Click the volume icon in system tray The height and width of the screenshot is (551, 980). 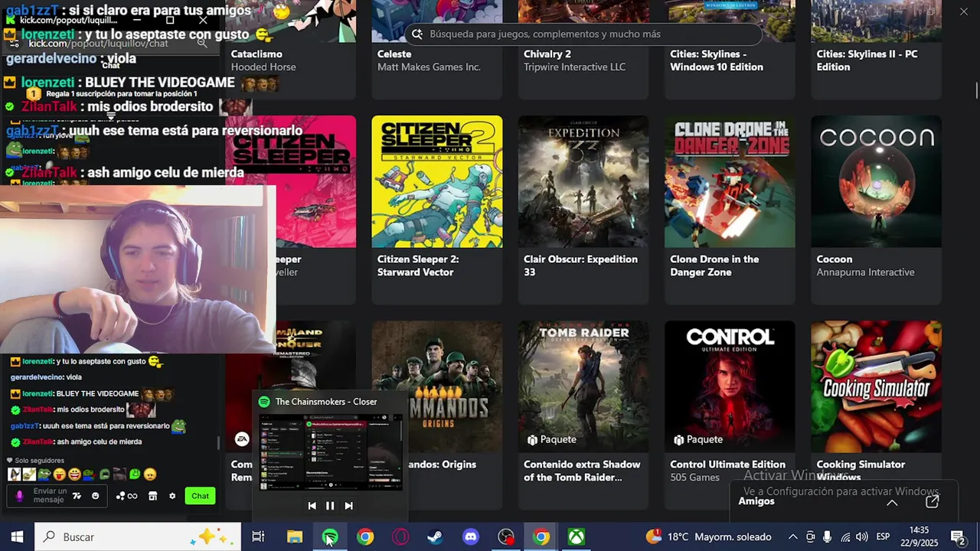[862, 537]
